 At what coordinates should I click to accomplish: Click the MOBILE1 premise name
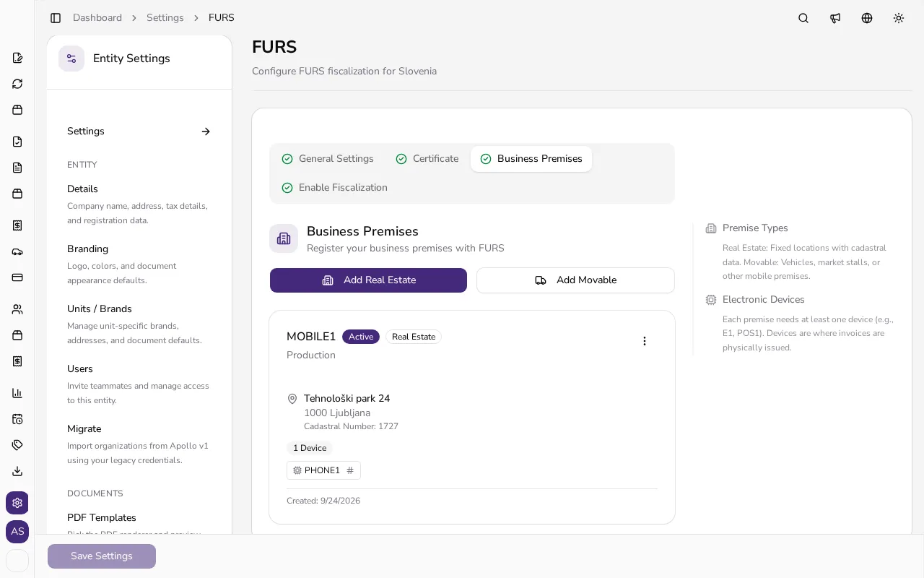[x=311, y=337]
